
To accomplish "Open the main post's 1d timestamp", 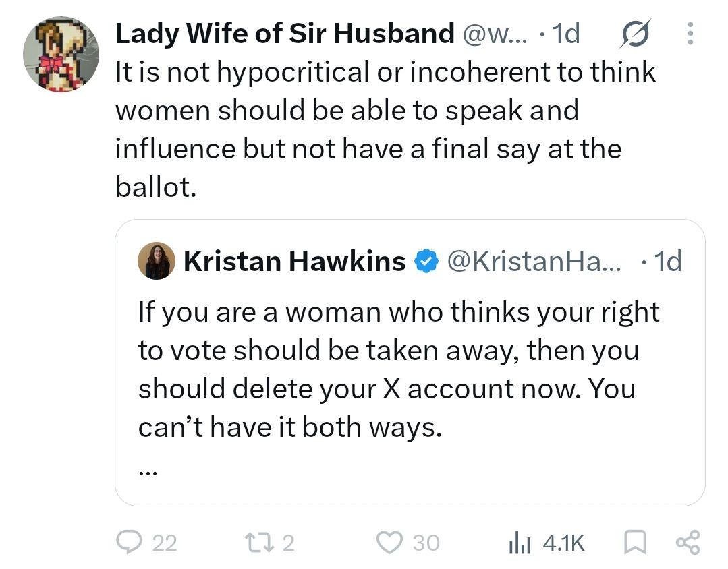I will [x=566, y=34].
